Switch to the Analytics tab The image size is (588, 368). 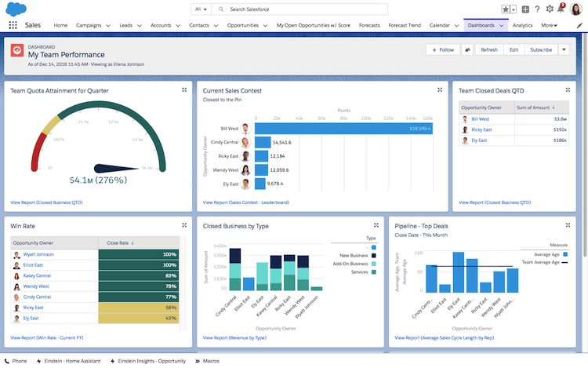click(x=522, y=25)
